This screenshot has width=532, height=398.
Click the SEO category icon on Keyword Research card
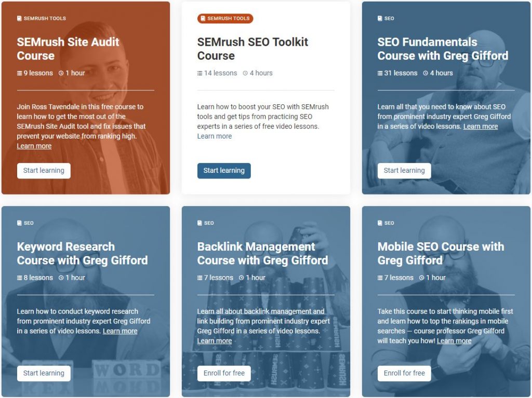coord(19,223)
